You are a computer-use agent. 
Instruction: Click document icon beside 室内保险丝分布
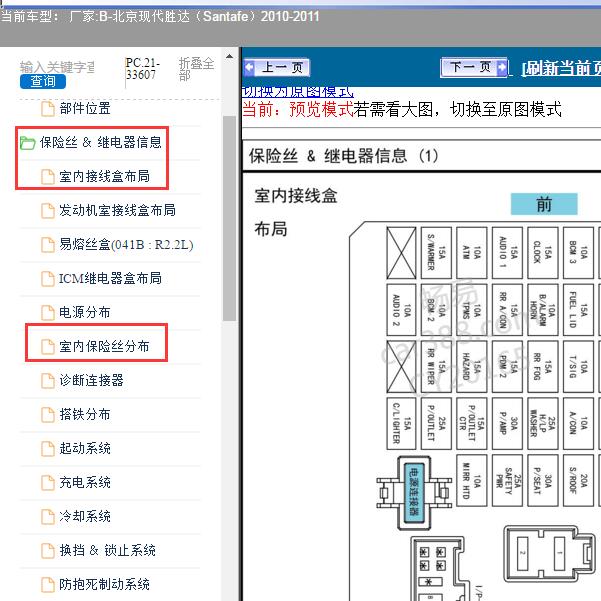[x=48, y=346]
